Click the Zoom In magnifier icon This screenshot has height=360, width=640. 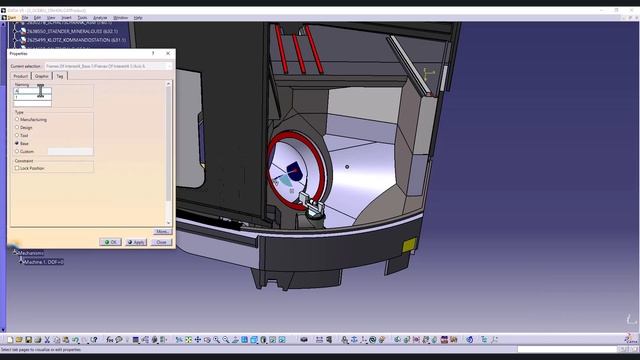216,340
